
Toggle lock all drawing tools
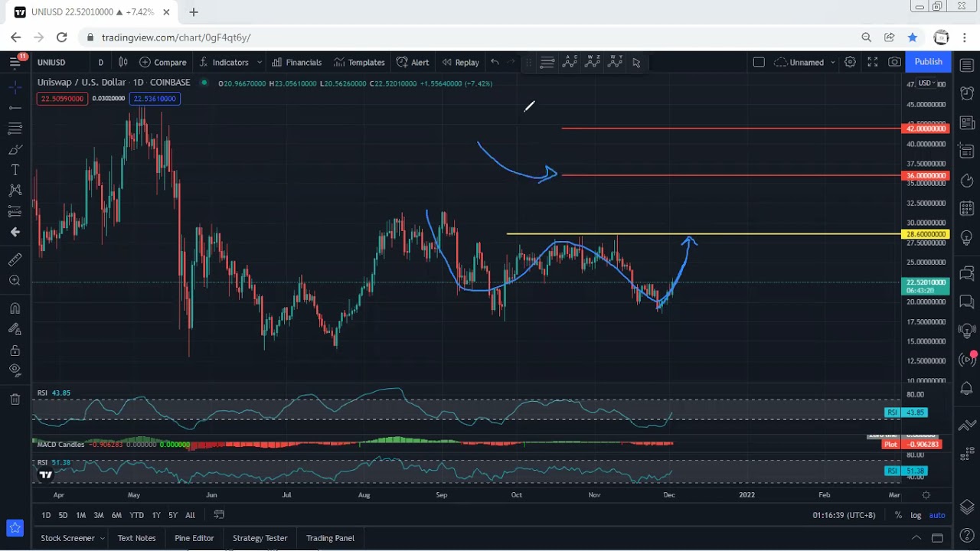[15, 350]
